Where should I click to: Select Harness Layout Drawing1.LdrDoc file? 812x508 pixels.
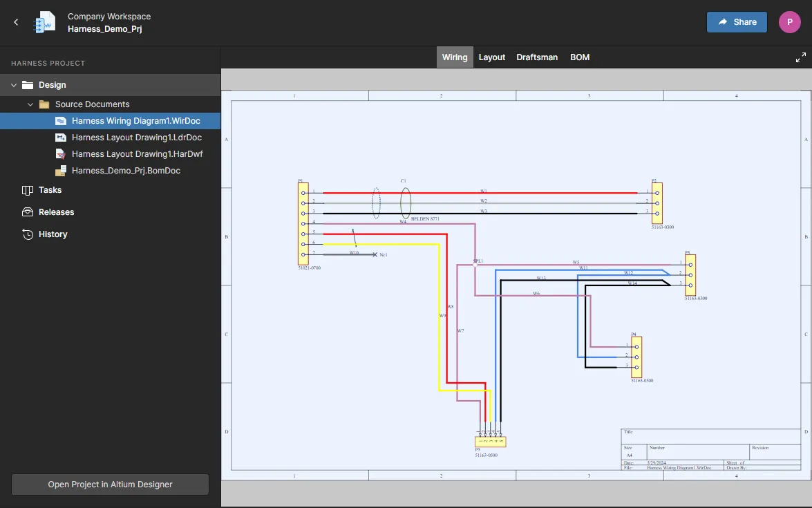coord(137,138)
